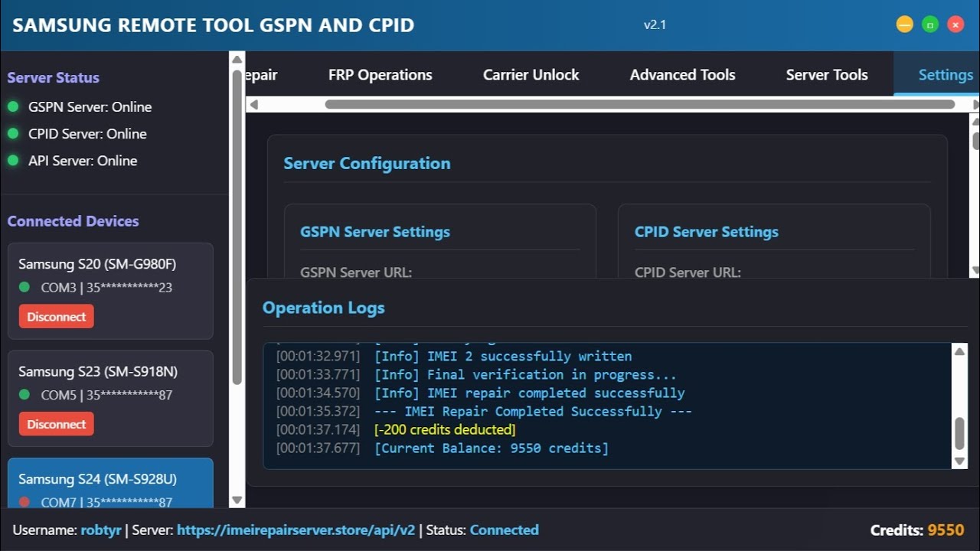980x551 pixels.
Task: Click the tab bar horizontal scrollbar thumb
Action: click(x=640, y=104)
